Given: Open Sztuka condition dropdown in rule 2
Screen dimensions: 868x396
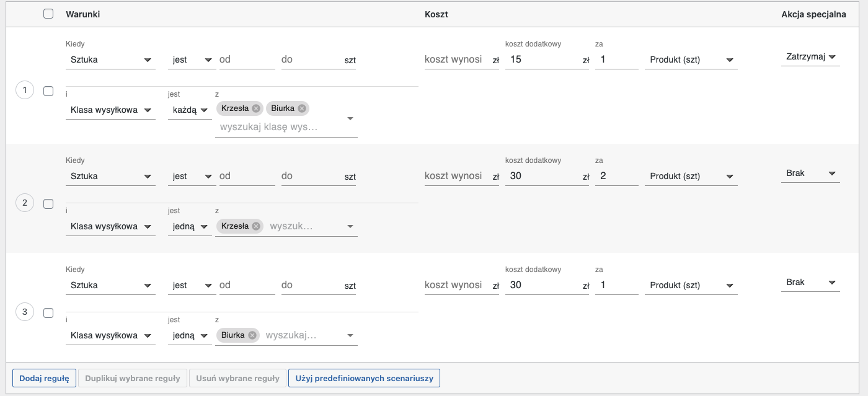Looking at the screenshot, I should (110, 177).
